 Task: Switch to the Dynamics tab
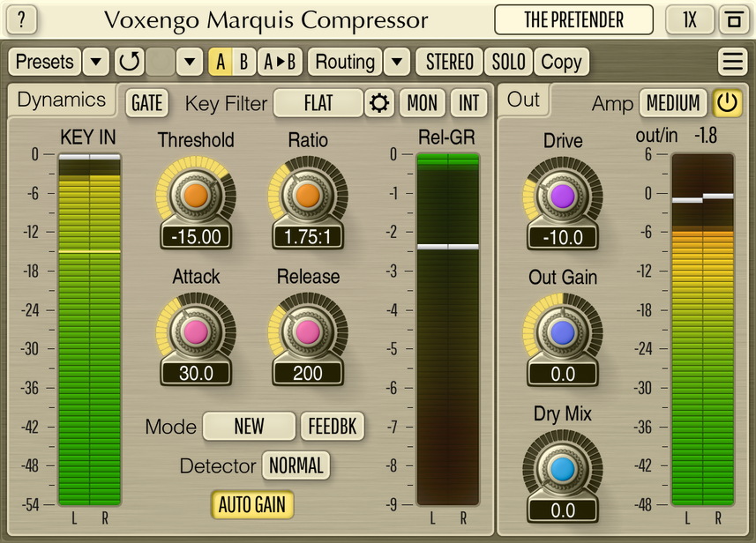tap(62, 100)
